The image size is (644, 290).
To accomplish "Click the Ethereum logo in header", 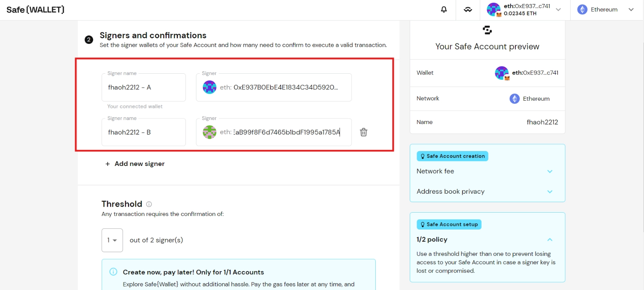I will (582, 10).
